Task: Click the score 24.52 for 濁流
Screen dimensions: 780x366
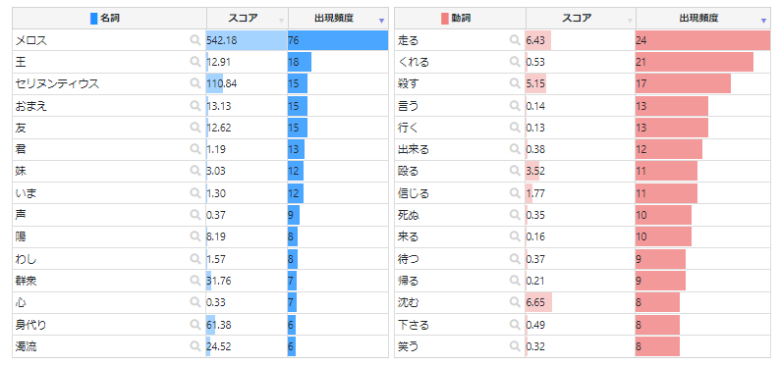Action: (219, 347)
